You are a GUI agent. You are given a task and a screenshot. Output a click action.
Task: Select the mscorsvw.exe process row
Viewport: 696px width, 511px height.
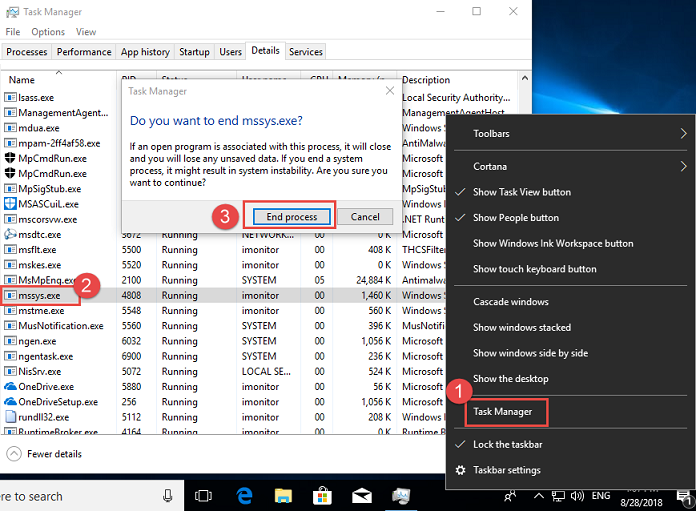pyautogui.click(x=62, y=219)
